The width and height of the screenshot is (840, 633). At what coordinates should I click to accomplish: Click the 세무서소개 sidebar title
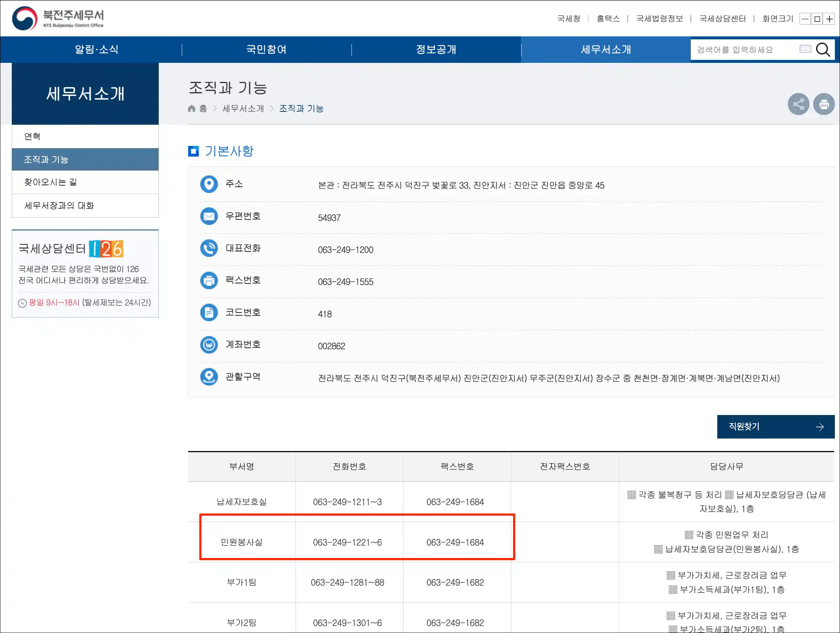point(85,93)
